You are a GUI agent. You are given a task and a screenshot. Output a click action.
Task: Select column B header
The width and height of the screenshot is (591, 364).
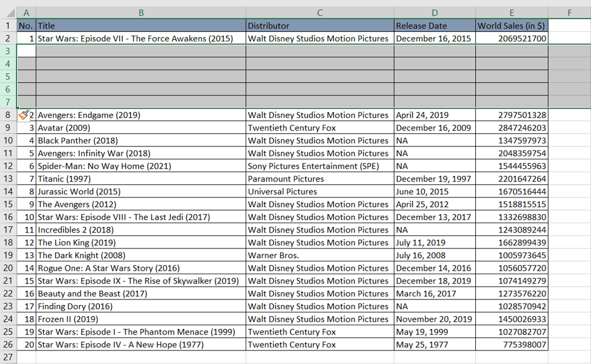[141, 13]
